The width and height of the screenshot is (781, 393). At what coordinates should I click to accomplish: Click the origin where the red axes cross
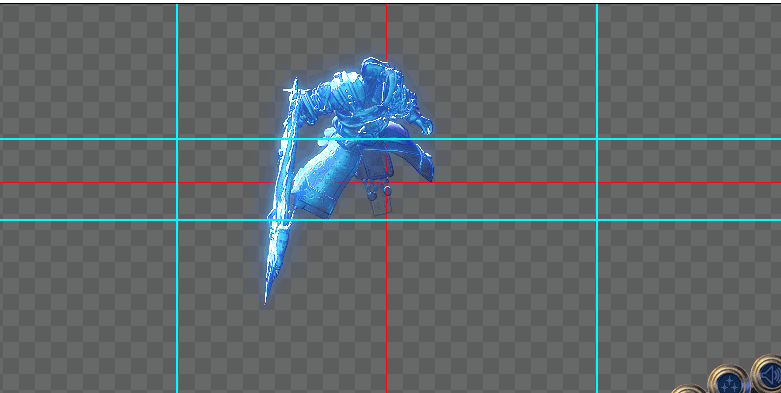click(x=387, y=183)
